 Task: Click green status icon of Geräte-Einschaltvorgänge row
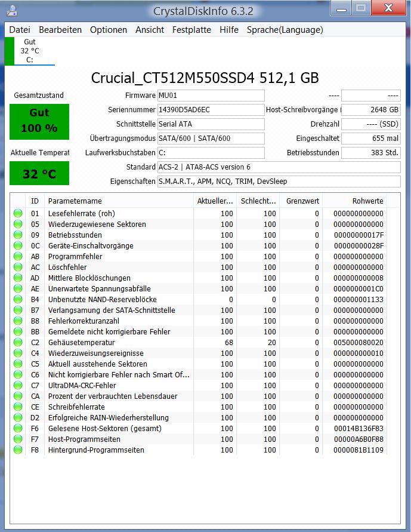(18, 245)
